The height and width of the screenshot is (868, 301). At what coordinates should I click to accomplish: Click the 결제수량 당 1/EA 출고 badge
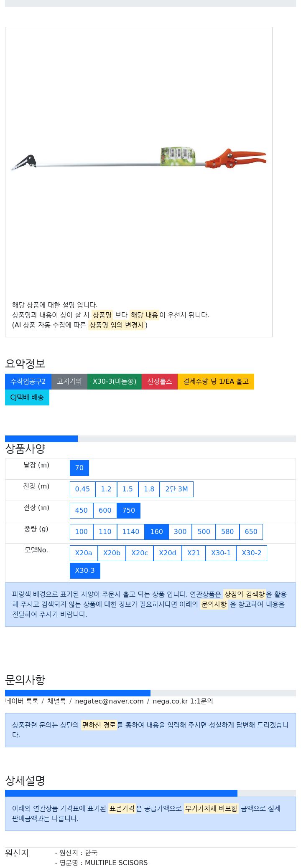pos(216,382)
